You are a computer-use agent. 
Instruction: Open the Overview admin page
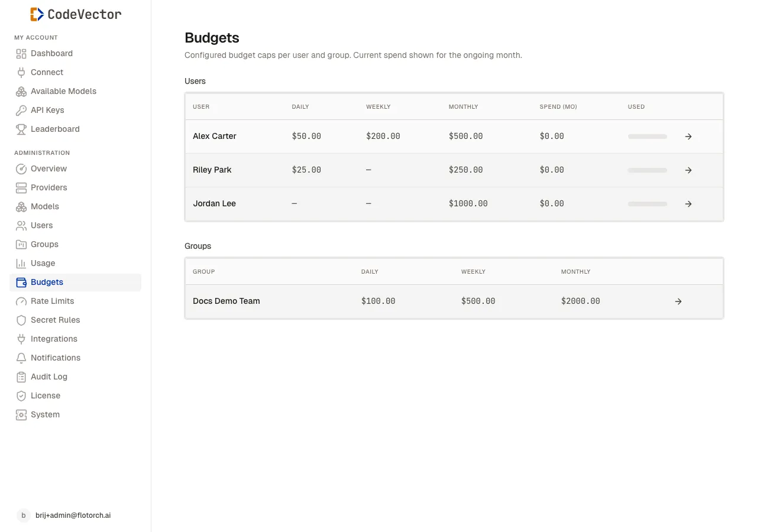pyautogui.click(x=76, y=169)
